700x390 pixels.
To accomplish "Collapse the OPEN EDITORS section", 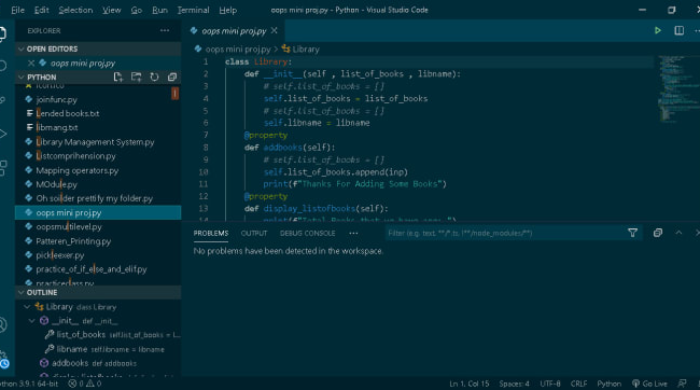I will [21, 49].
